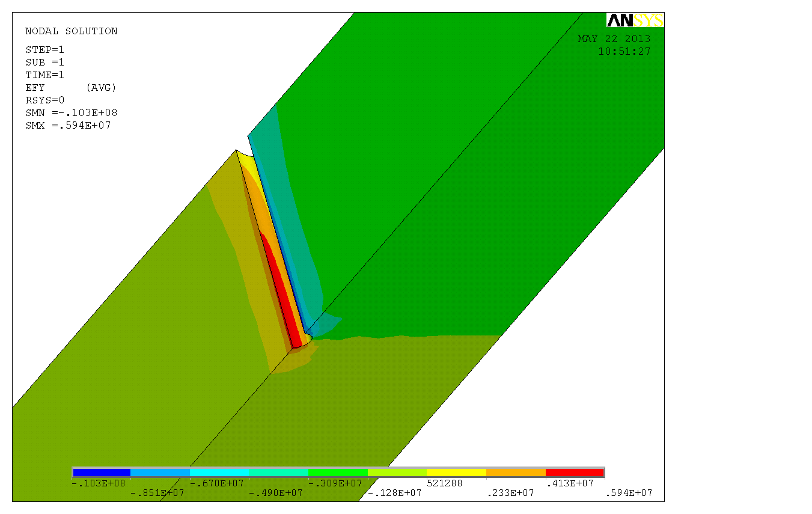Screen dimensions: 812x514
Task: Click the legend value -.309E+07
Action: (335, 483)
